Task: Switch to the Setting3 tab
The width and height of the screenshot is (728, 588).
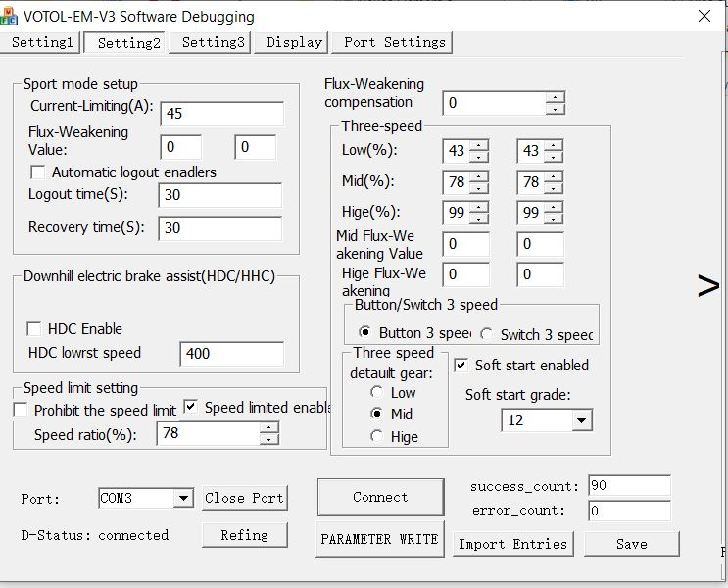Action: [212, 42]
